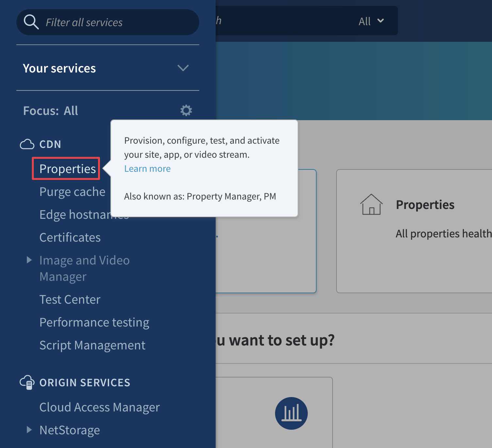492x448 pixels.
Task: Click the CDN cloud icon
Action: coord(27,144)
